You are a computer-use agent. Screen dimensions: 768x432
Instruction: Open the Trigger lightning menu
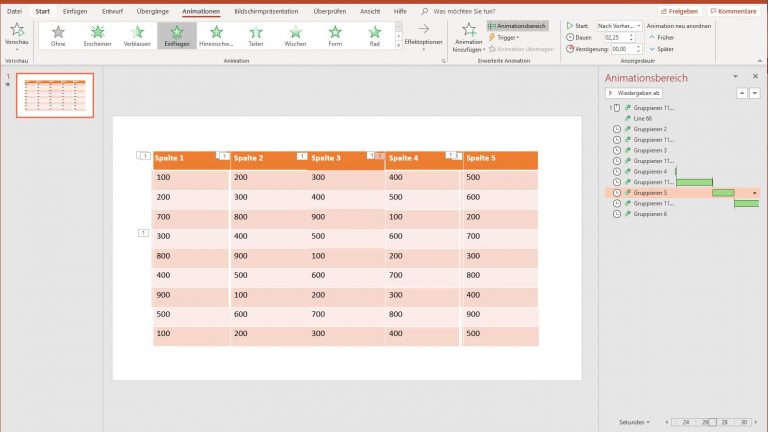[x=504, y=37]
